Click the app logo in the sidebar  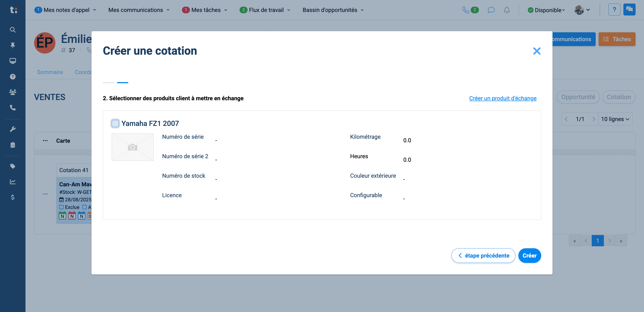pyautogui.click(x=13, y=10)
